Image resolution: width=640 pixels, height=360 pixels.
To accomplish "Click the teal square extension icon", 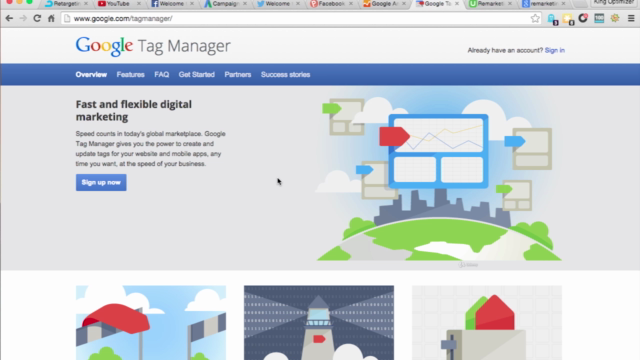I will [x=599, y=18].
